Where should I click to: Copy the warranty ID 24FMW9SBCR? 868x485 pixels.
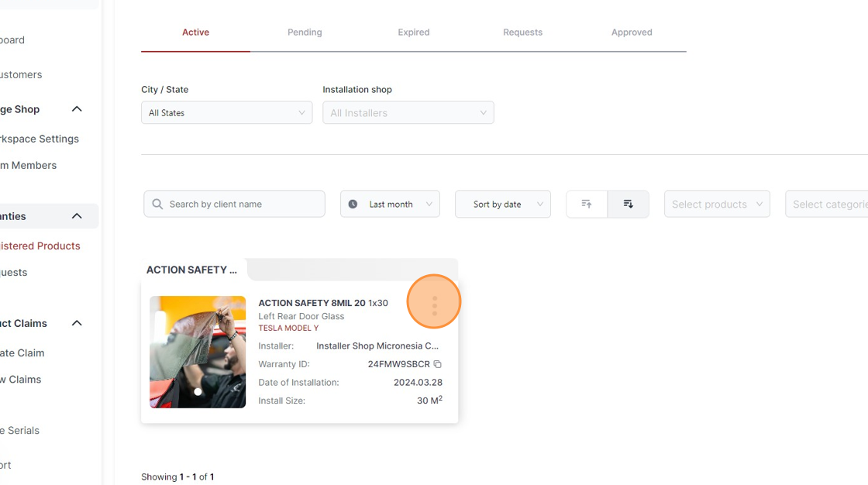pyautogui.click(x=437, y=364)
